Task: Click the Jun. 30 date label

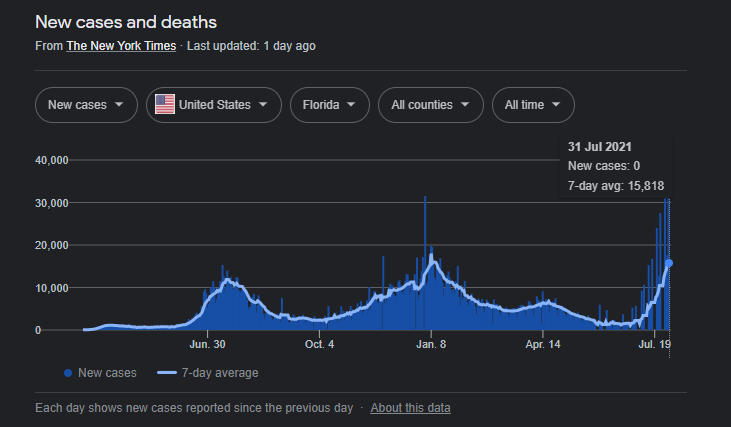Action: [x=207, y=344]
